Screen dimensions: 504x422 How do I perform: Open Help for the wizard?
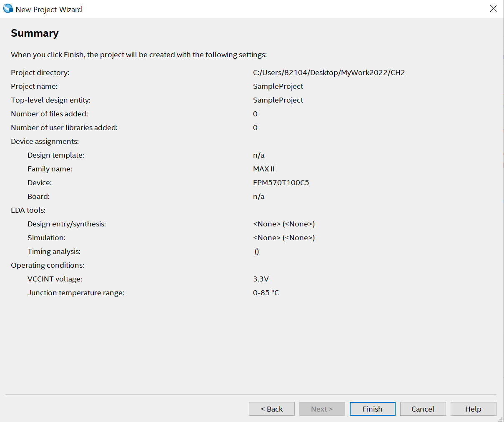[x=473, y=409]
